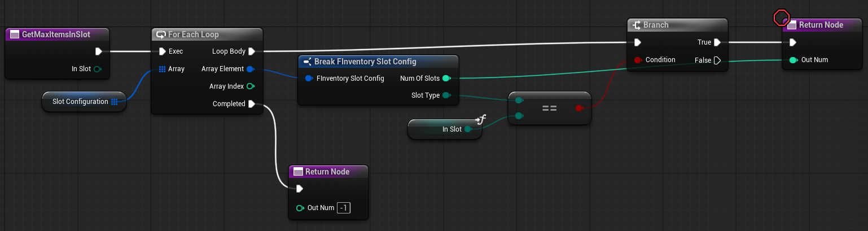Edit the Out Num value field -1
Screen dimensions: 868x231
(343, 208)
